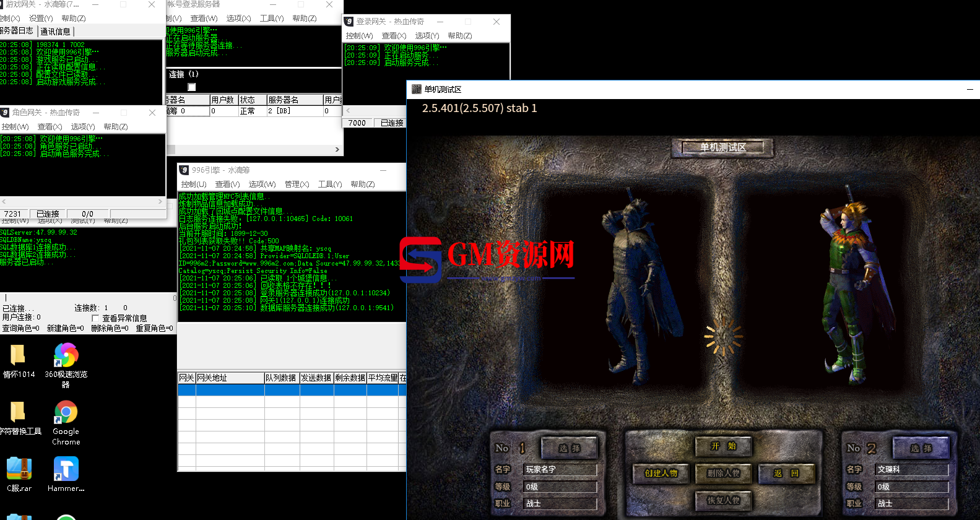Screen dimensions: 980x520
Task: Click right arrow of 角色网关 scrollbar
Action: 160,201
